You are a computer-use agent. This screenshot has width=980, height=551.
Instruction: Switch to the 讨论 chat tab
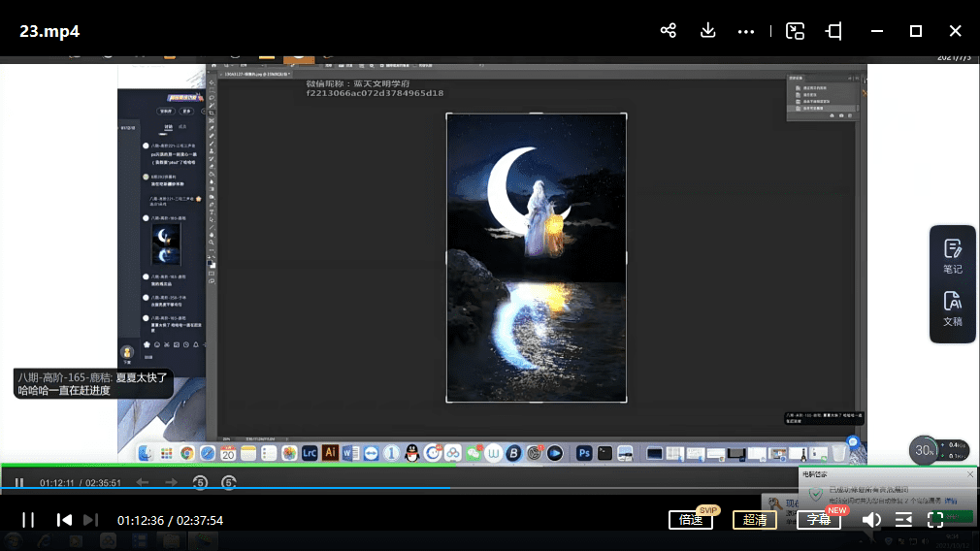[x=168, y=127]
